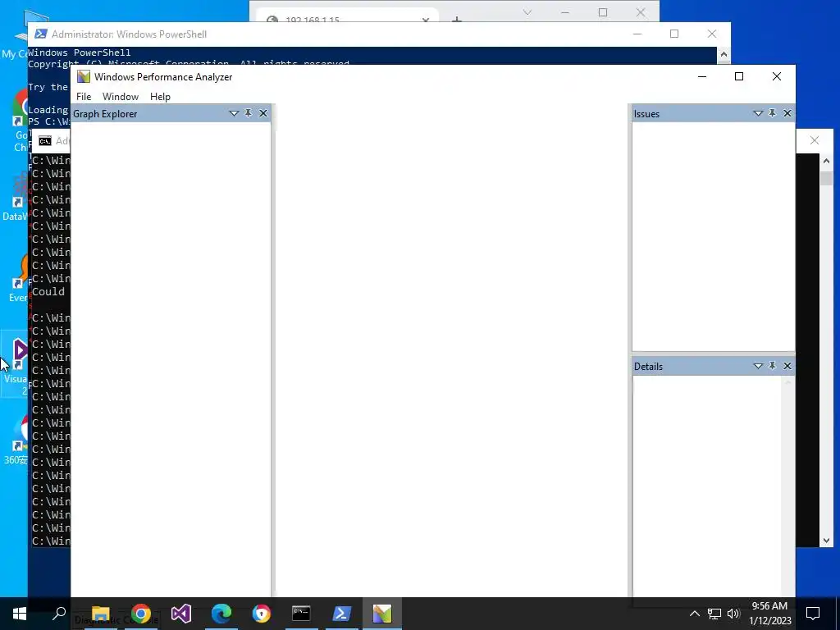Close the command prompt window behind
840x630 pixels.
tap(815, 140)
